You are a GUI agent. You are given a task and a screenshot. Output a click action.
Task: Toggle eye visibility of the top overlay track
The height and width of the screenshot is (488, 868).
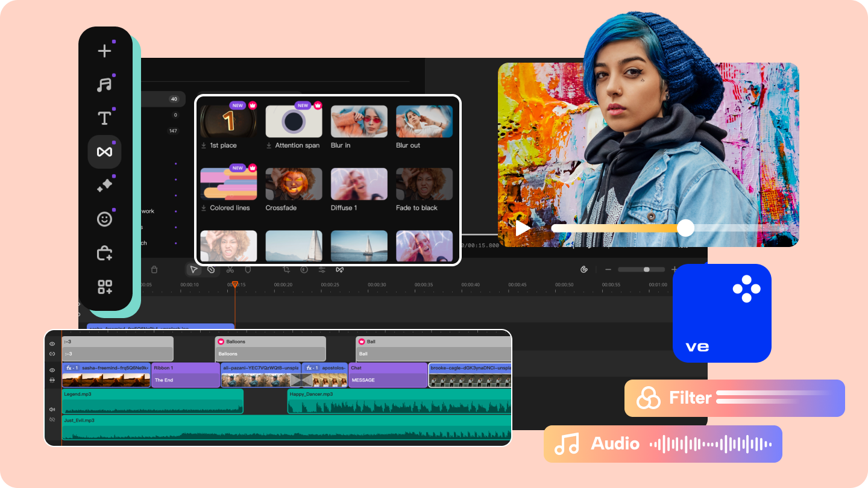52,344
